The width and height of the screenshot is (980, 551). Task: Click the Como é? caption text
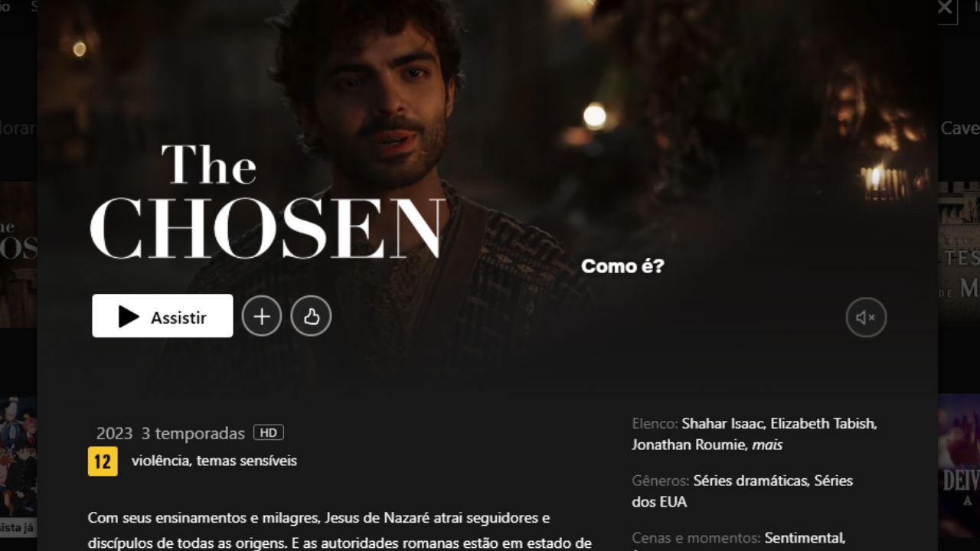(x=622, y=266)
